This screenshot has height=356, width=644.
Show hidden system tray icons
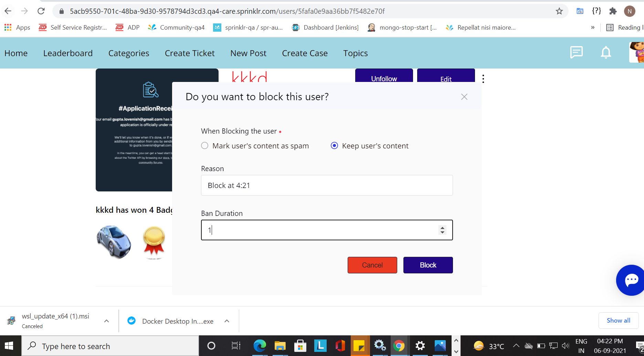pyautogui.click(x=516, y=346)
